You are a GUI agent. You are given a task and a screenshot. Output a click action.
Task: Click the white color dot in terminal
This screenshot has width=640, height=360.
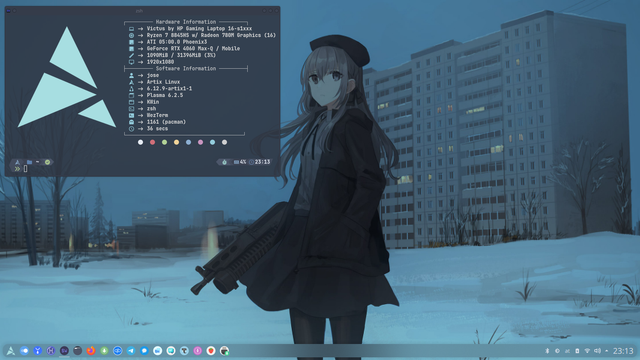(x=140, y=142)
